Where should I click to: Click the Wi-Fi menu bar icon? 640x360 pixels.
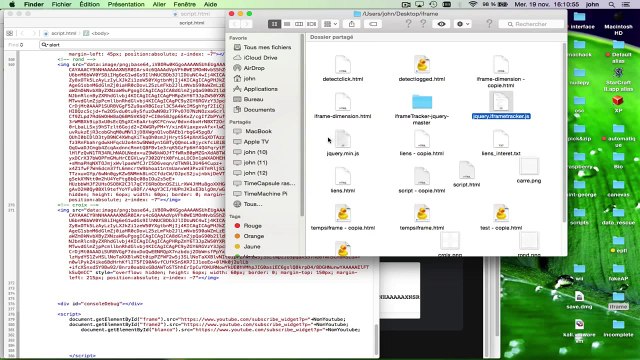(473, 4)
